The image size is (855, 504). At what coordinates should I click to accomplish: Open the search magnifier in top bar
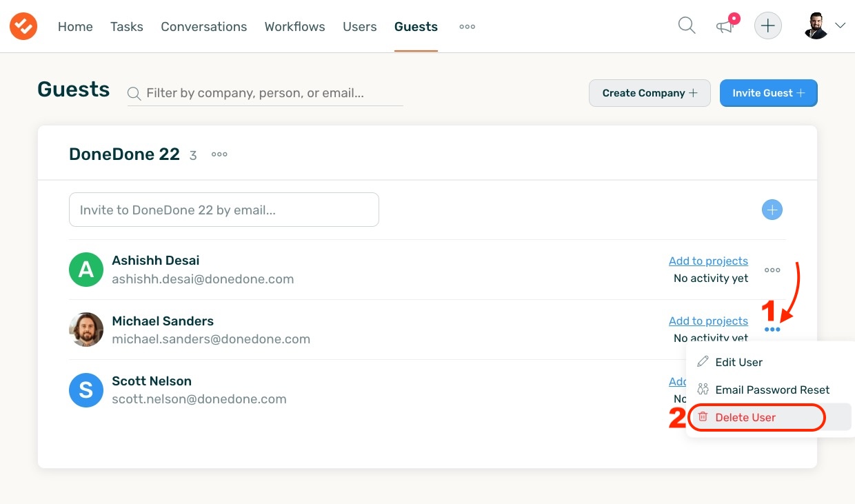(x=687, y=26)
